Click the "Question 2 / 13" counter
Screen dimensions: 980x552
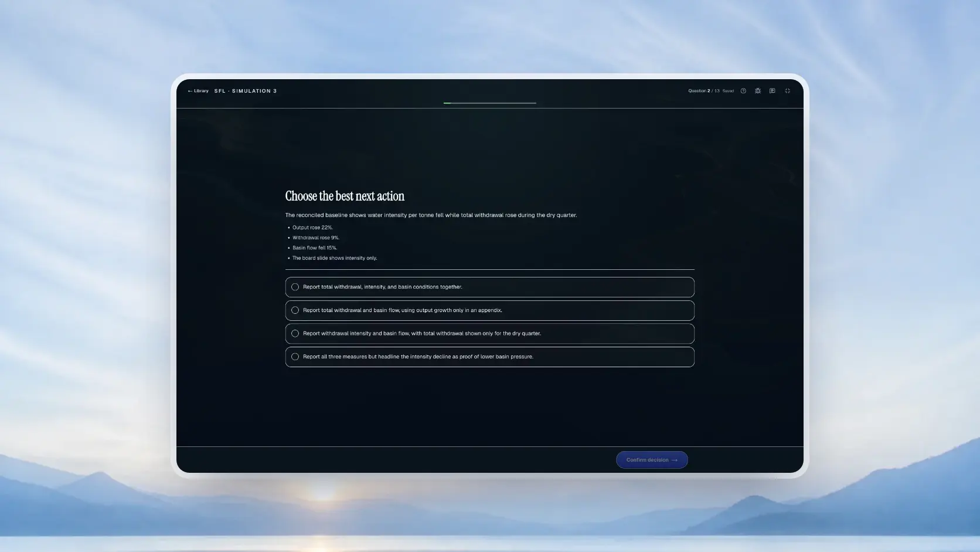704,91
